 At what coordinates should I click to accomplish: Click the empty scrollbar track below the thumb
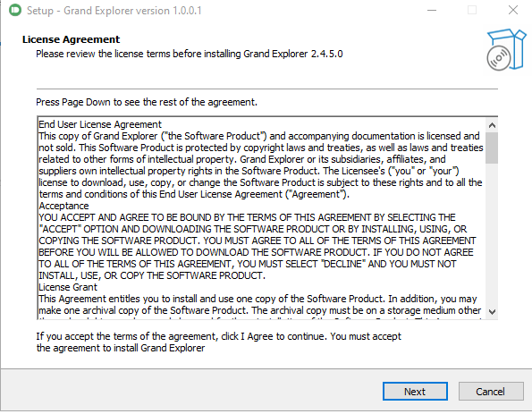pyautogui.click(x=492, y=234)
